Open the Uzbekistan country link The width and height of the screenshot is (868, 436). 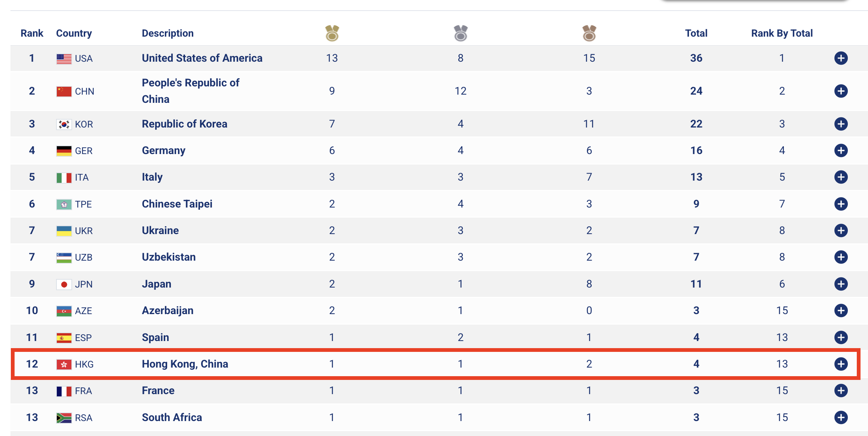pyautogui.click(x=169, y=257)
